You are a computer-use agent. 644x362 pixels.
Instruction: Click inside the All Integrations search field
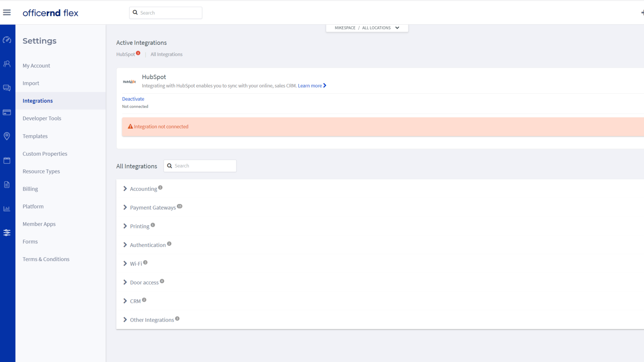click(x=200, y=166)
